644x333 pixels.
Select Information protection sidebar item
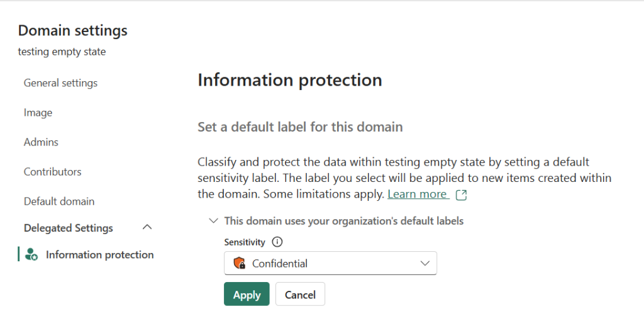click(99, 255)
